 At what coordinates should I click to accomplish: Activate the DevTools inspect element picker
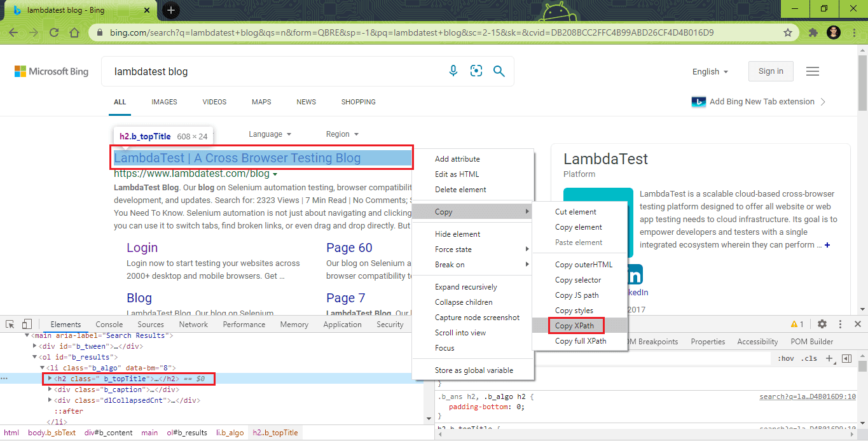(x=10, y=324)
